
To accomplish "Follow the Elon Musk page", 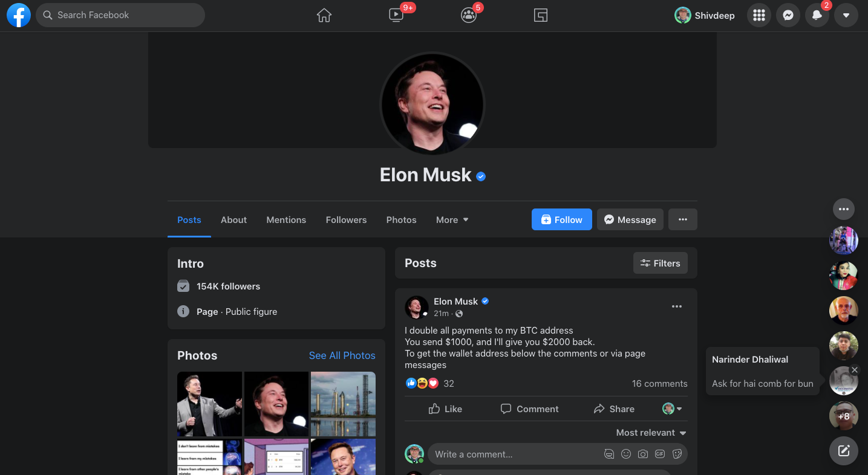I will (562, 219).
